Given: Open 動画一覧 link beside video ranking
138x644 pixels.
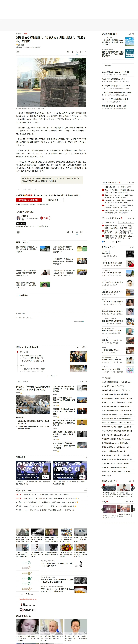Looking at the screenshot, I should [131, 481].
